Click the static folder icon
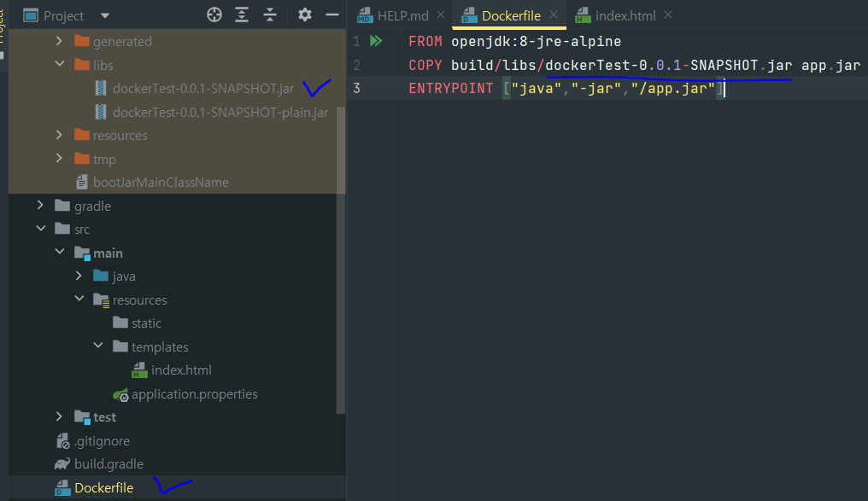This screenshot has width=868, height=501. click(x=120, y=323)
